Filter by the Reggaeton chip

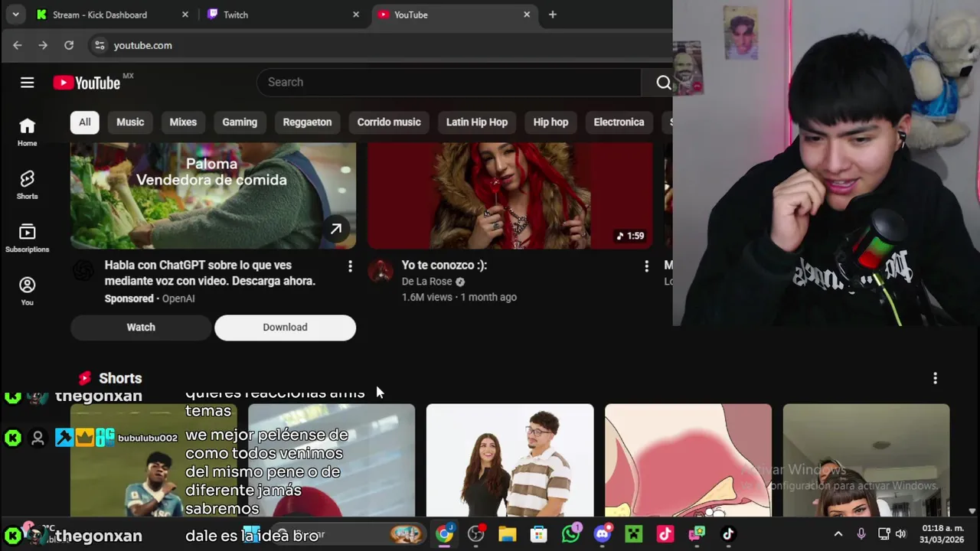307,122
